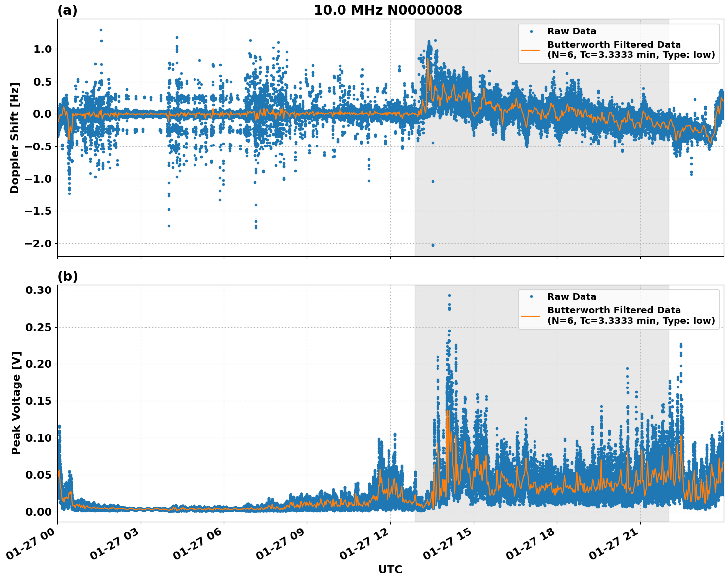Click the "01-27 00" time tick label
This screenshot has width=728, height=580.
(x=32, y=544)
